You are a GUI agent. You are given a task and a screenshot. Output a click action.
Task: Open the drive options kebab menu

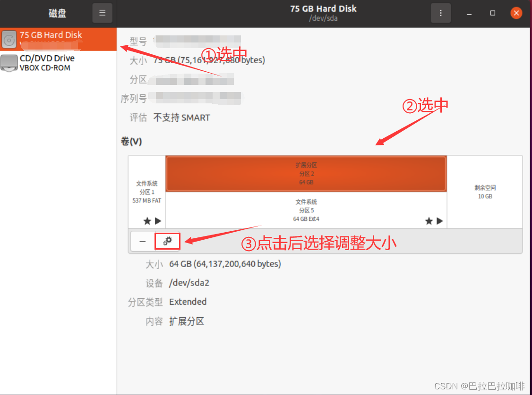click(x=440, y=13)
